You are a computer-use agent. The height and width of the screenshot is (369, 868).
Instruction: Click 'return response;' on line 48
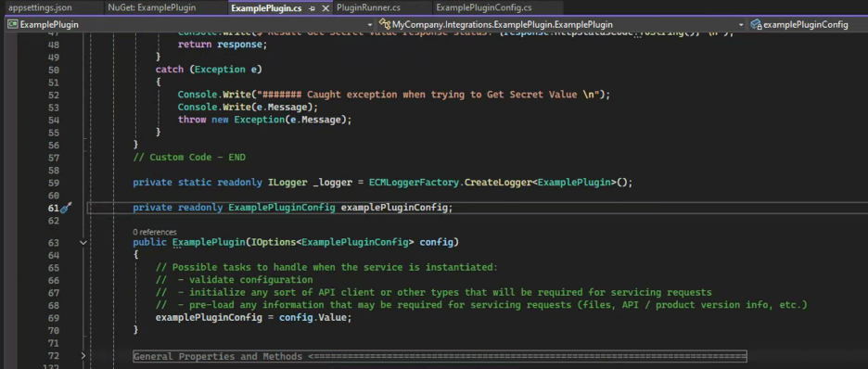[223, 45]
